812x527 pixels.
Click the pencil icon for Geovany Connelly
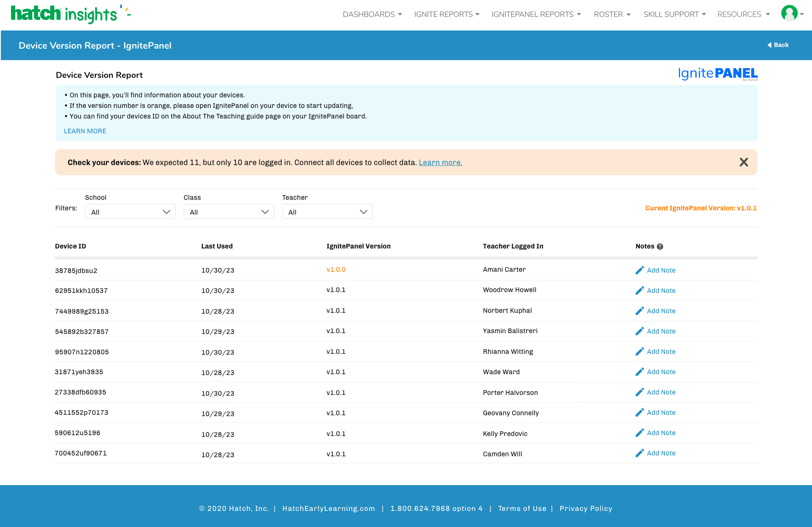[x=639, y=412]
